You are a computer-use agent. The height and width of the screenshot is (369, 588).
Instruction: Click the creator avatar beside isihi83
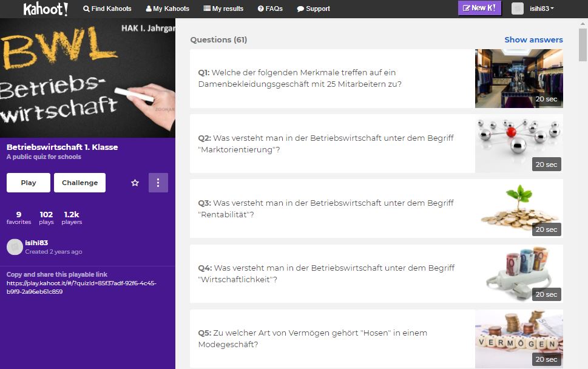coord(15,247)
